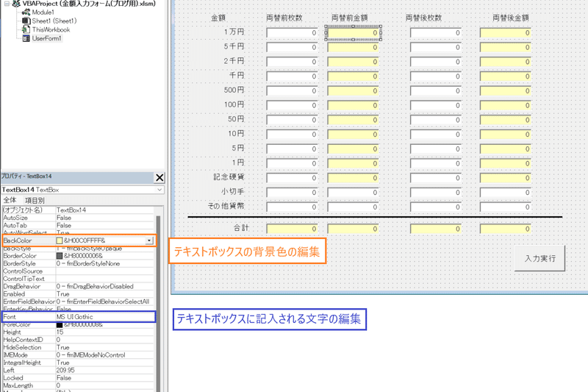Click the selected 両替前金額 textbox in 1万円 row
The image size is (588, 392).
point(353,33)
